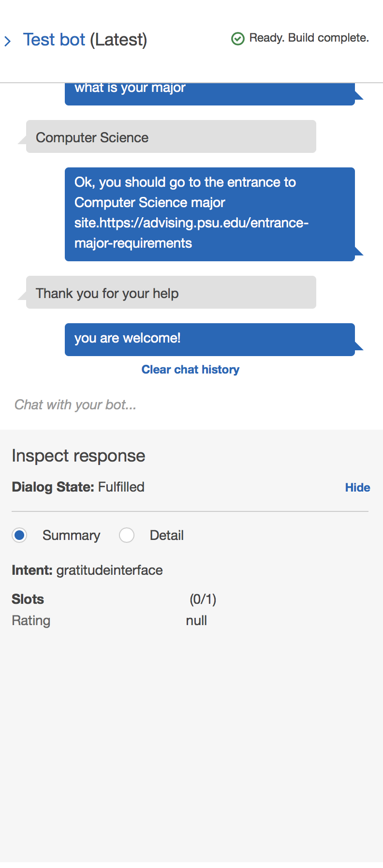Screen dimensions: 383x868
Task: Select the Detail radio button
Action: [127, 535]
